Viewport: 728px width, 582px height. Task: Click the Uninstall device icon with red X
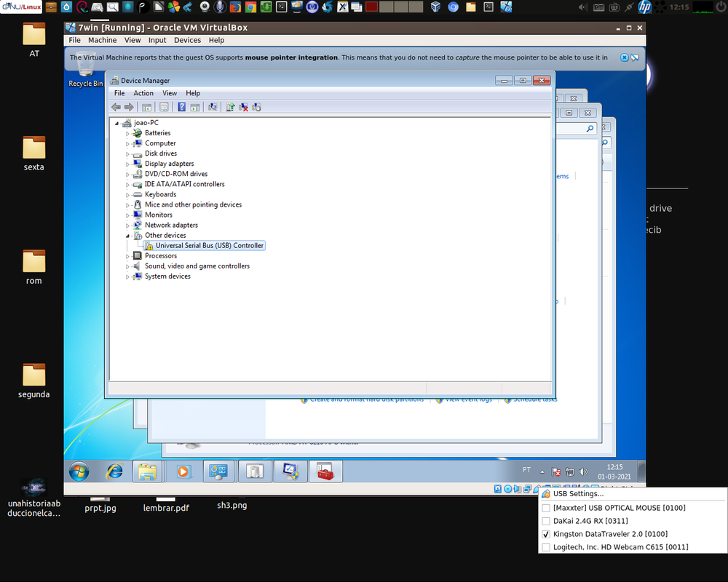pyautogui.click(x=243, y=107)
